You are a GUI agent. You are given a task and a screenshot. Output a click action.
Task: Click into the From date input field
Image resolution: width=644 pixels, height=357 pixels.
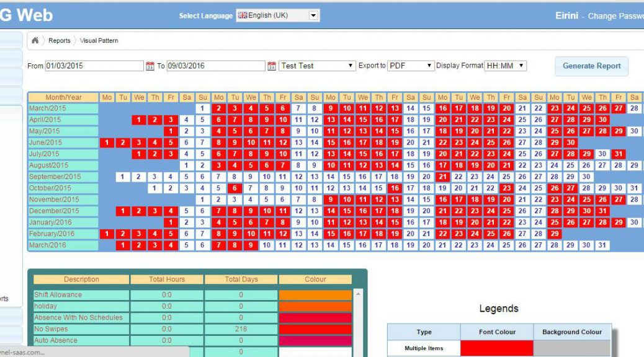pyautogui.click(x=94, y=66)
